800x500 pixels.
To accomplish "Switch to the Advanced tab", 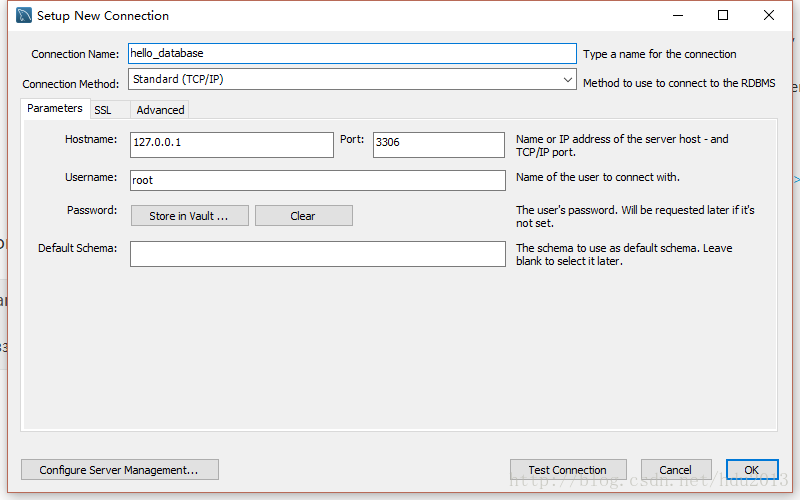I will click(x=160, y=110).
